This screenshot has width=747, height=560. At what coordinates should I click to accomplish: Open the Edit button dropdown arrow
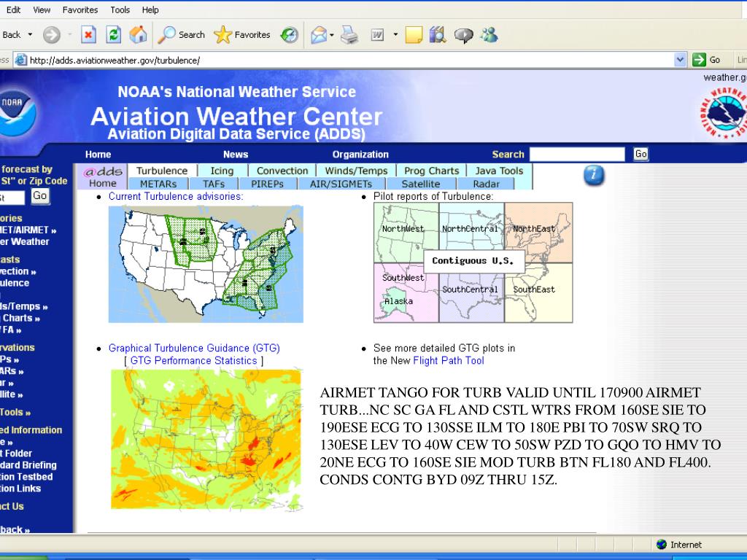(x=395, y=35)
